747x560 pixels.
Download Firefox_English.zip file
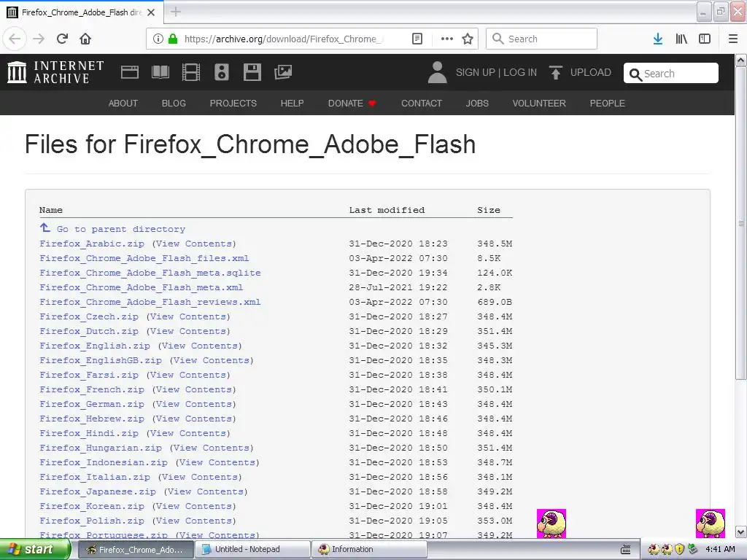(x=95, y=346)
